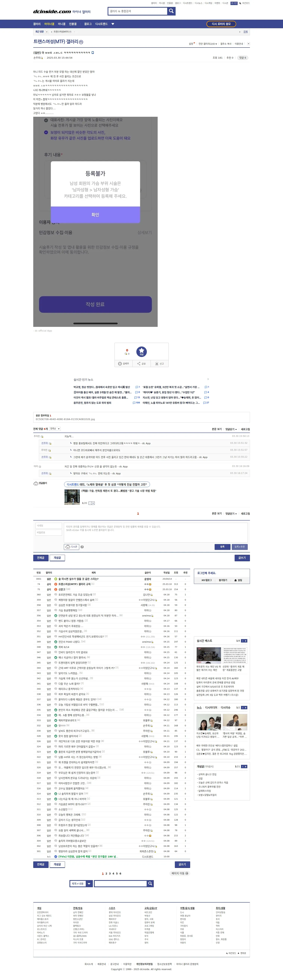Click next arrow in 뉴스 sidebar panel
The width and height of the screenshot is (283, 980).
click(246, 708)
